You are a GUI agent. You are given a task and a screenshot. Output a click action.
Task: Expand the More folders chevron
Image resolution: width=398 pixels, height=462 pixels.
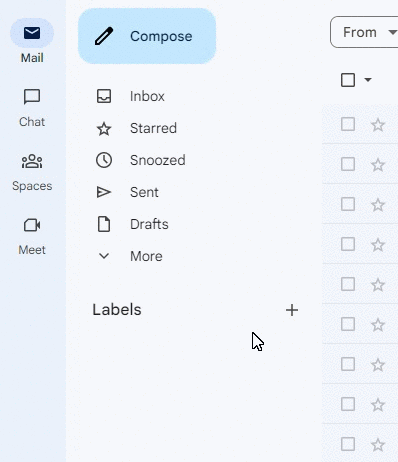[104, 256]
